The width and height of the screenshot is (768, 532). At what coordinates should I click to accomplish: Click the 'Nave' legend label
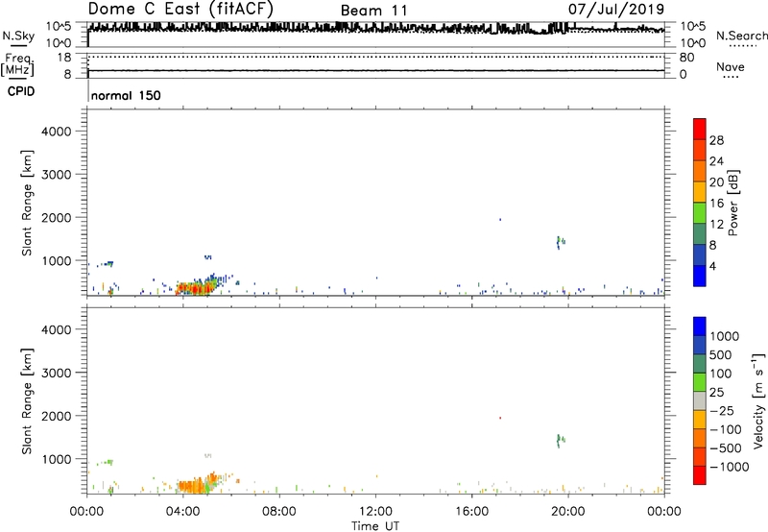click(730, 67)
